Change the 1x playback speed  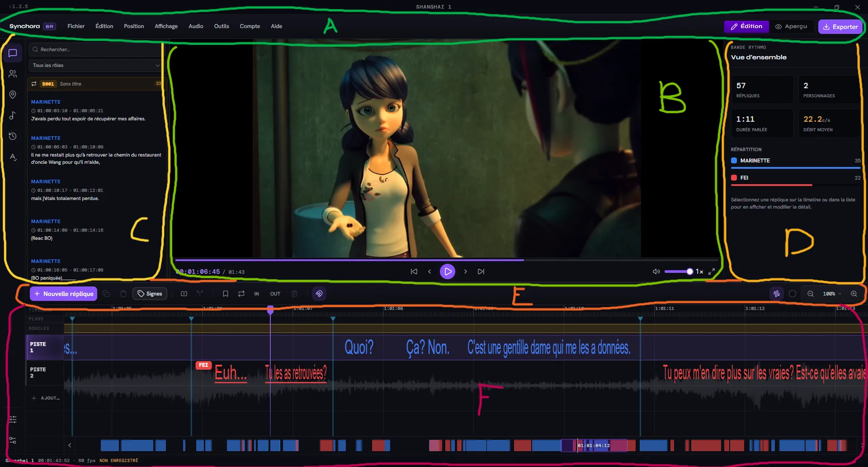pyautogui.click(x=699, y=272)
